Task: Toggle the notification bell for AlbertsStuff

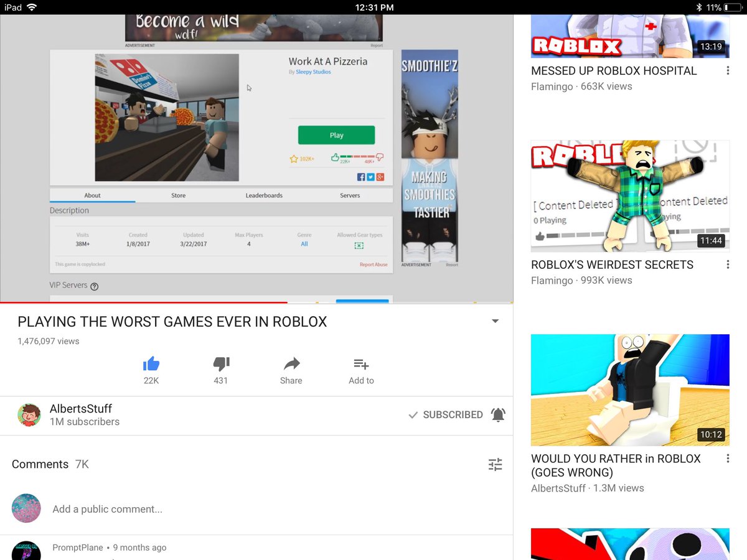Action: point(498,415)
